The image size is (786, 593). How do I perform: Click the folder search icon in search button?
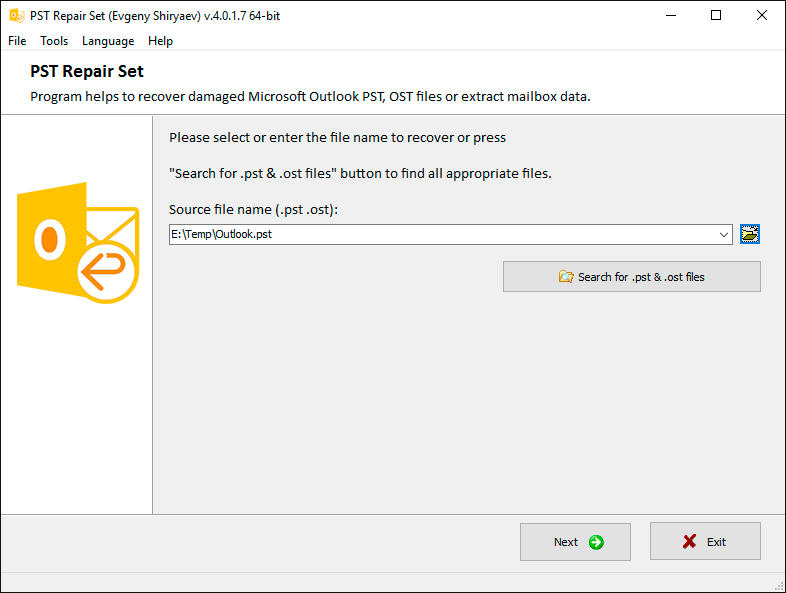pyautogui.click(x=566, y=277)
